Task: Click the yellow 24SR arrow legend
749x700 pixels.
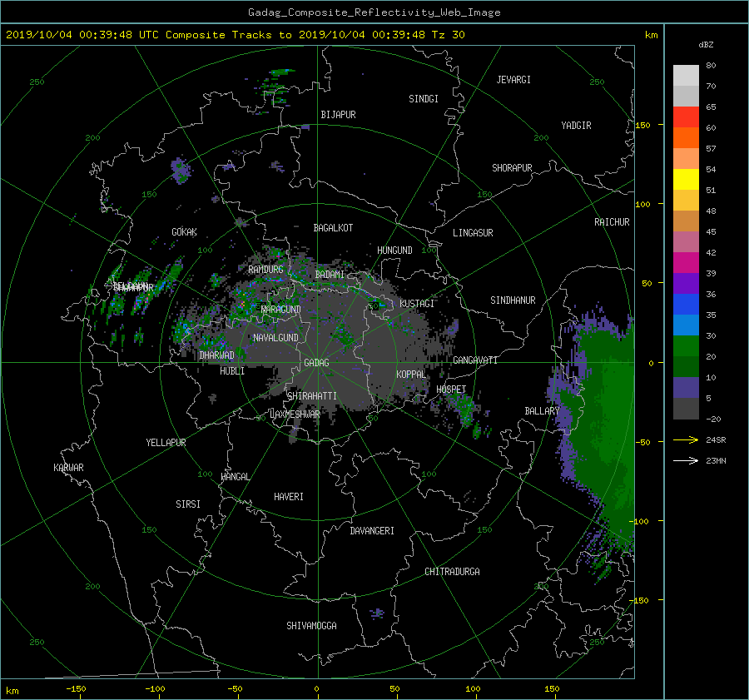Action: [x=686, y=439]
